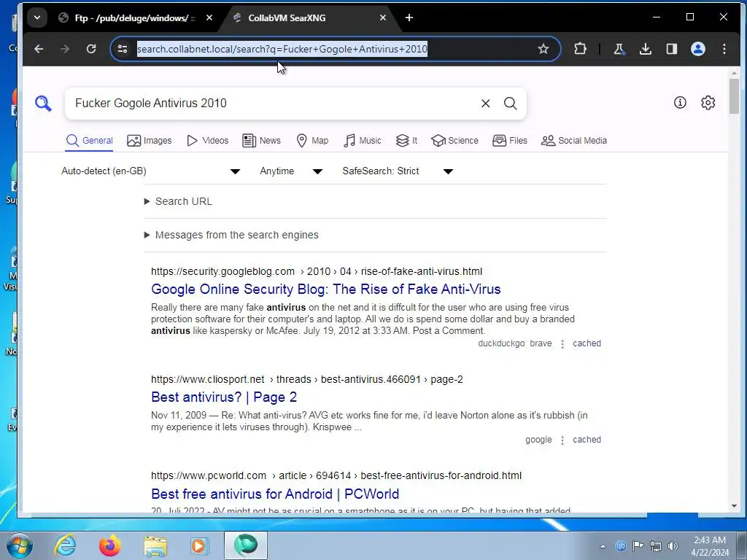The width and height of the screenshot is (747, 560).
Task: Open taskbar clock showing 2:43 AM
Action: (x=710, y=546)
